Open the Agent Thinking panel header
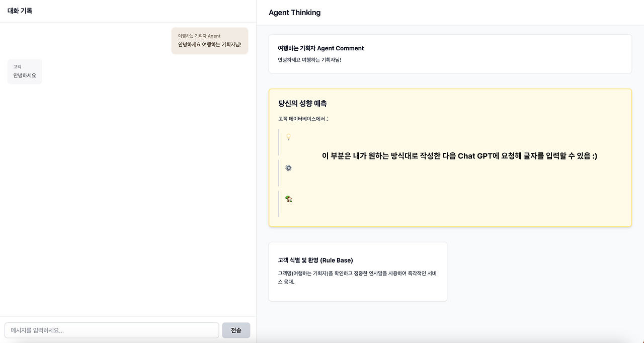The height and width of the screenshot is (343, 644). (x=294, y=12)
